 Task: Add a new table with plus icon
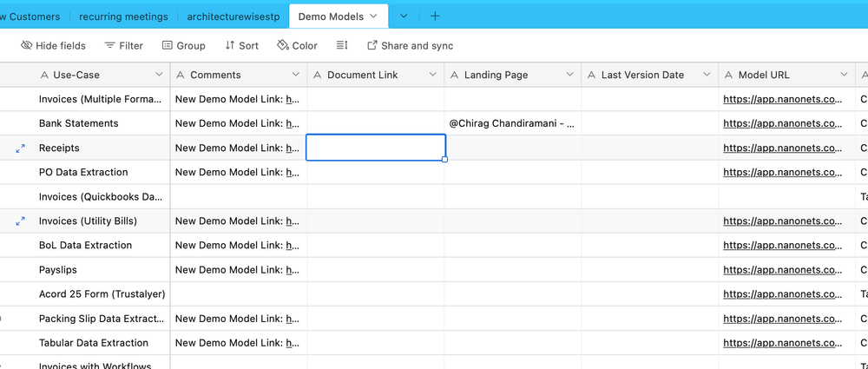click(435, 16)
